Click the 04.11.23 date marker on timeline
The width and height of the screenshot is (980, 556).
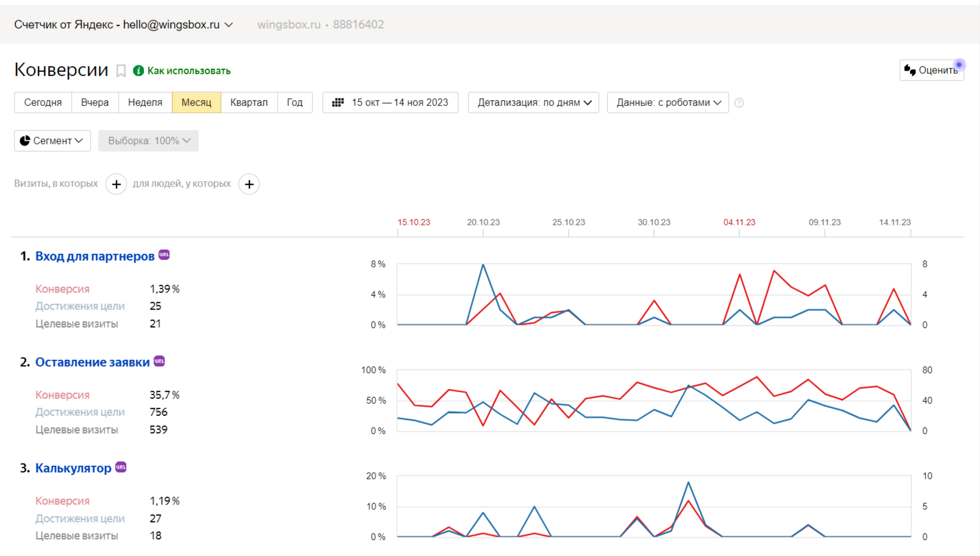point(739,222)
